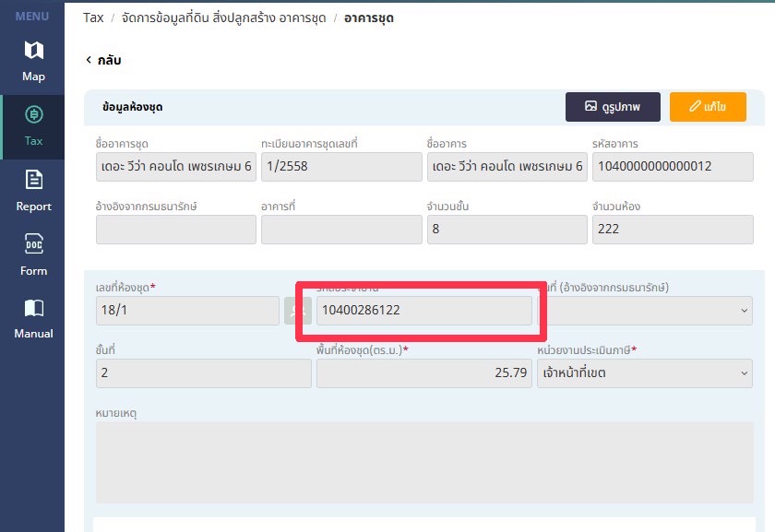Viewport: 775px width, 532px height.
Task: Click the รหัสอาคาร field showing 1040000000000012
Action: coord(672,167)
